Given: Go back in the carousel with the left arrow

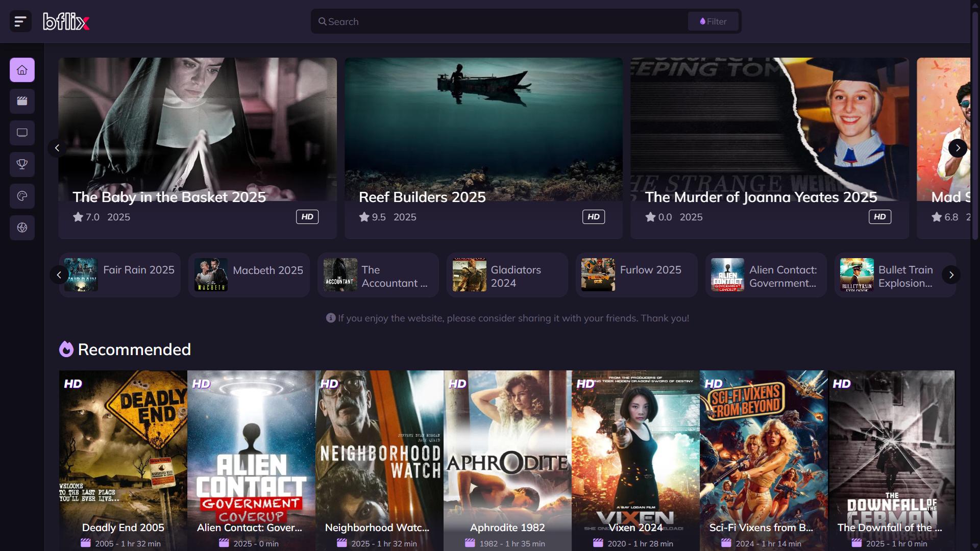Looking at the screenshot, I should 57,148.
